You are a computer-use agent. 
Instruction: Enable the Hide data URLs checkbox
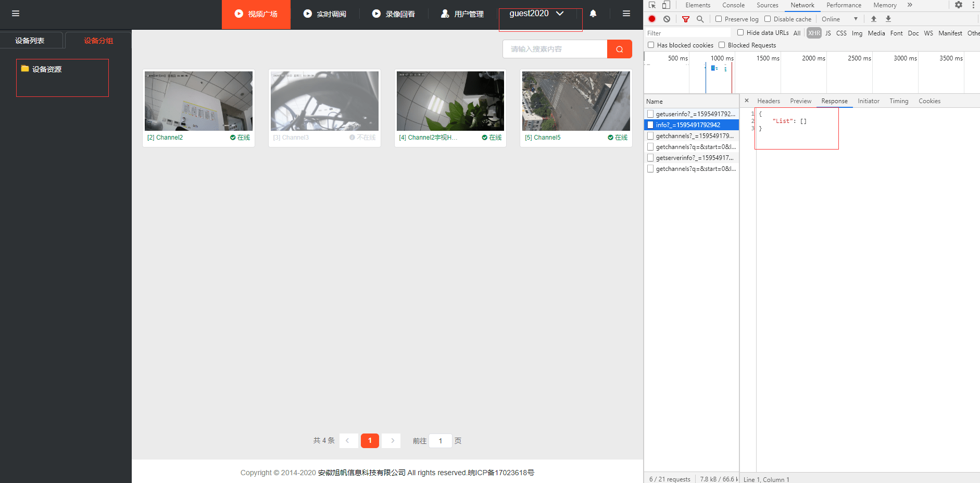pyautogui.click(x=740, y=32)
